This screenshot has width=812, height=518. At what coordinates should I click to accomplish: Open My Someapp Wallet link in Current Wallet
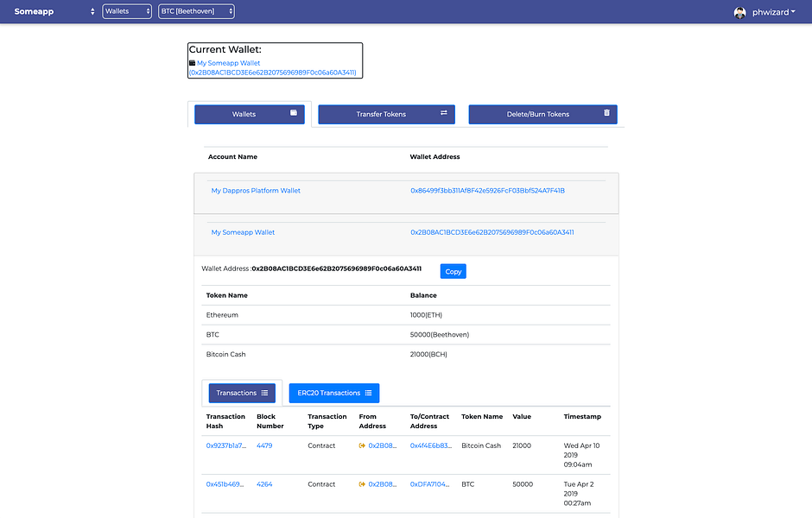(x=228, y=63)
